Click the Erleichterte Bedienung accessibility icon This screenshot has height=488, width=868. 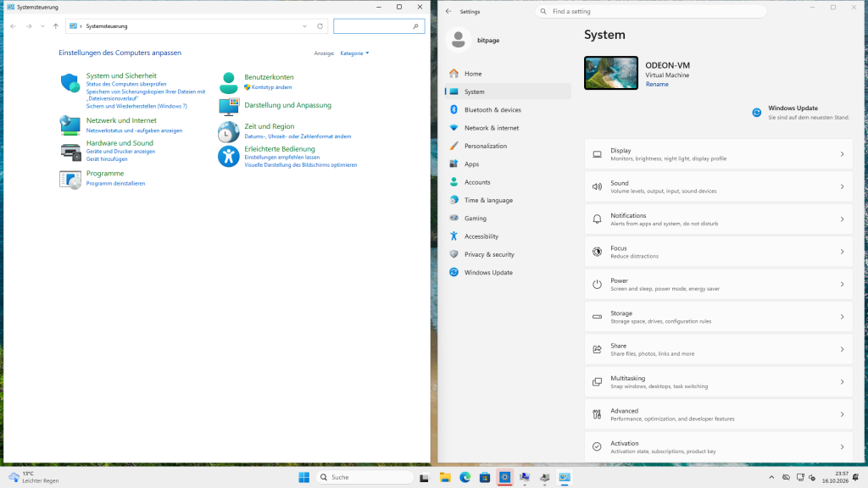tap(229, 156)
